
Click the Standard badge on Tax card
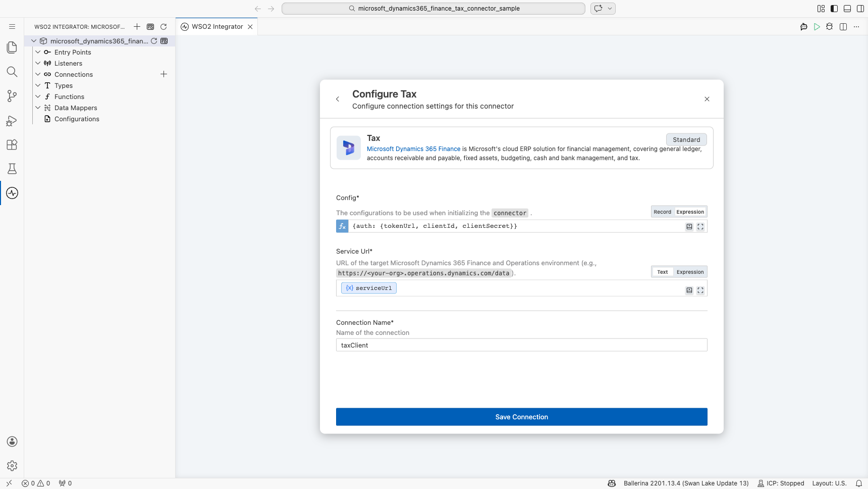pos(686,139)
